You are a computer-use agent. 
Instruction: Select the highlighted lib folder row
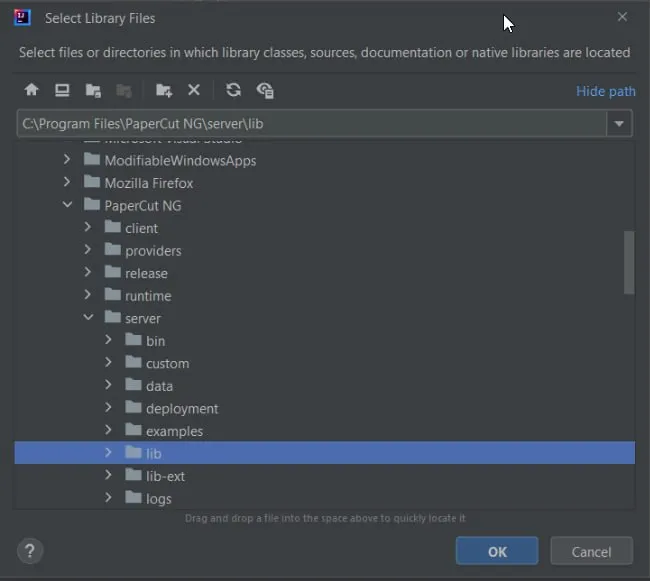(325, 453)
